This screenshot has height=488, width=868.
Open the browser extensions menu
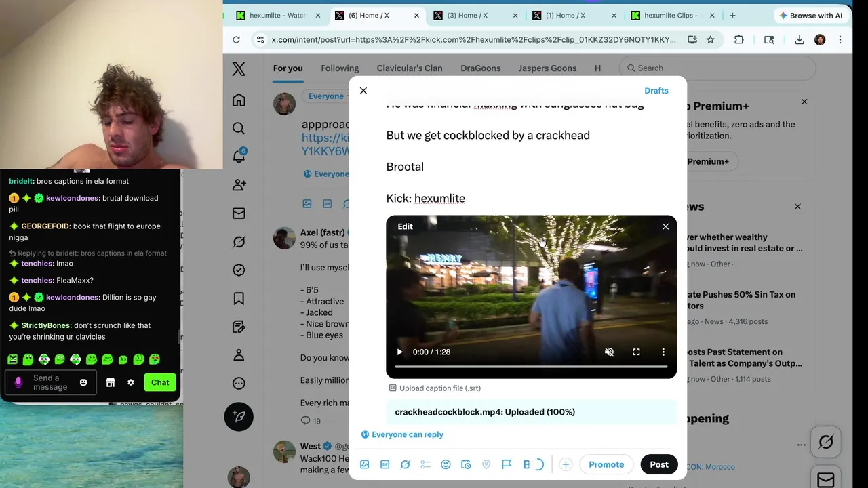739,39
